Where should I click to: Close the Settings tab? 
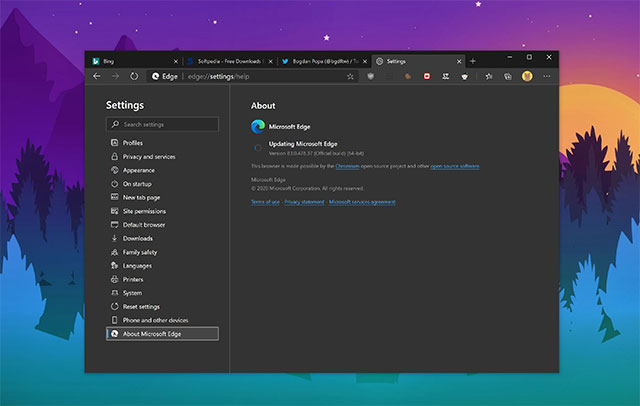(459, 62)
